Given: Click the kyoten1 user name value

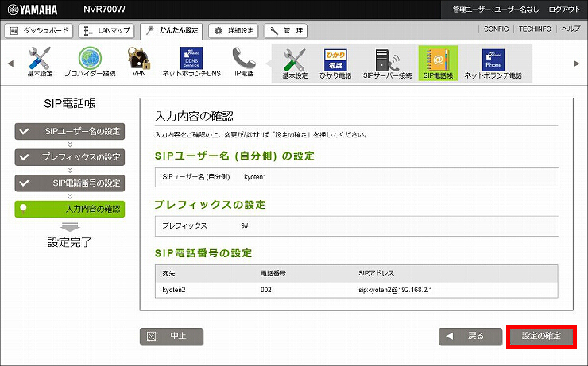Looking at the screenshot, I should [255, 177].
